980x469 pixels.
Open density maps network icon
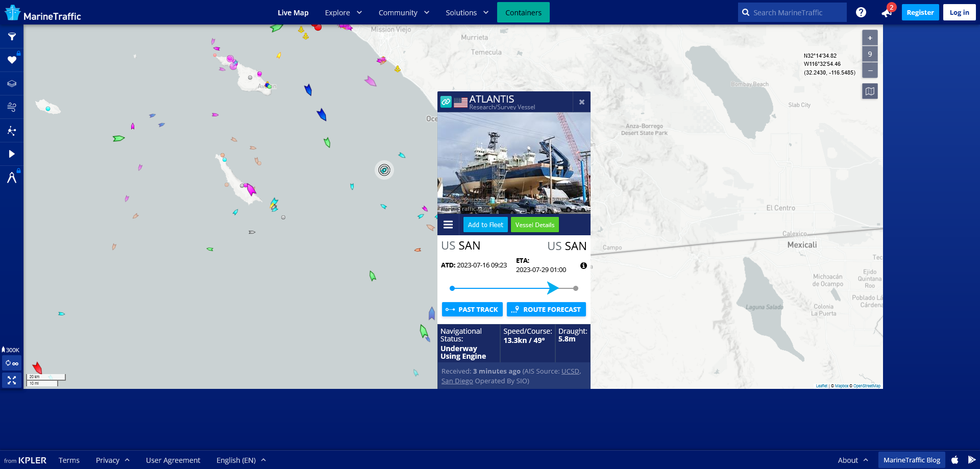click(x=12, y=131)
